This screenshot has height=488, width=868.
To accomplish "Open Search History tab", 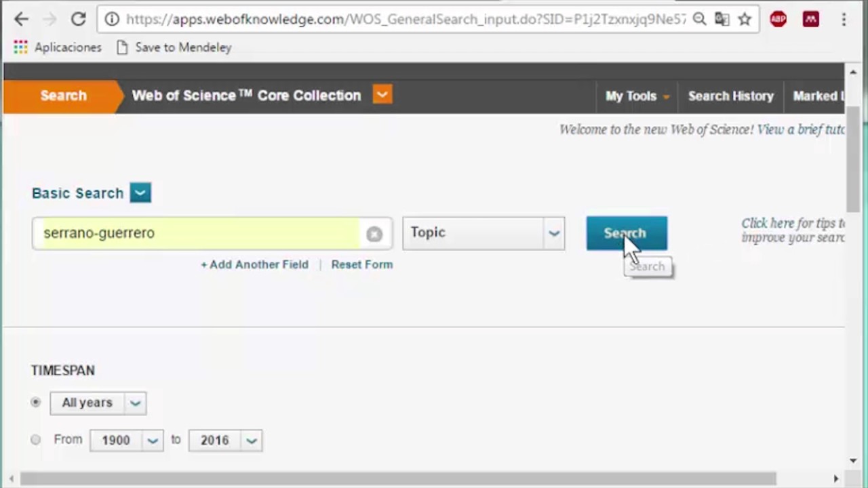I will (730, 96).
